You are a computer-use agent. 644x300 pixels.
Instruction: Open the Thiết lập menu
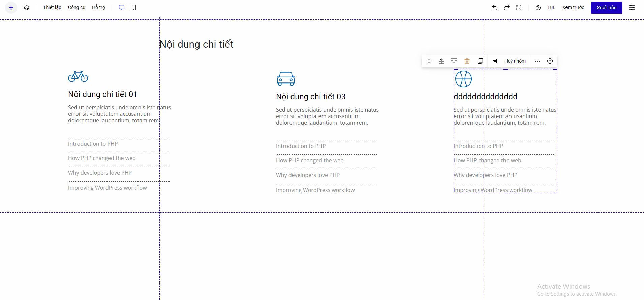tap(52, 7)
